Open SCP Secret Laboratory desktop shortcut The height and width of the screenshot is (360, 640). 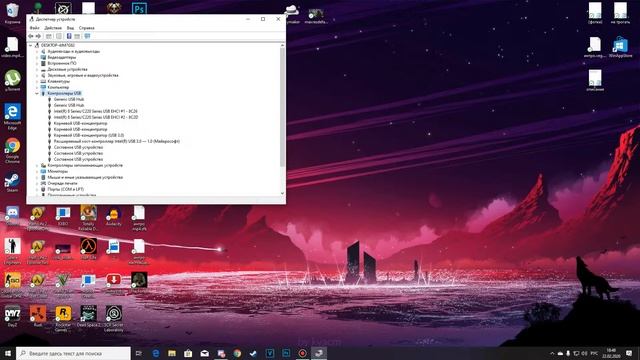(x=114, y=318)
